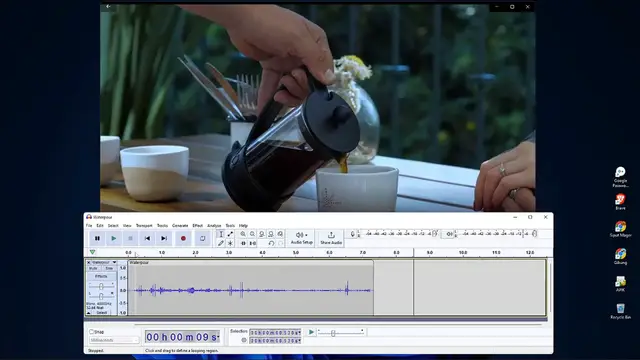This screenshot has height=360, width=640.
Task: Open the Select menu
Action: tap(113, 225)
